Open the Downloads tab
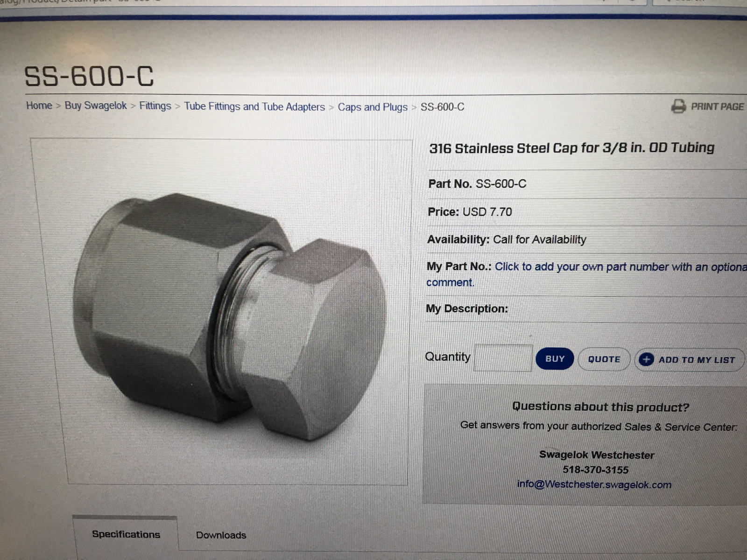Viewport: 747px width, 560px height. pos(221,535)
